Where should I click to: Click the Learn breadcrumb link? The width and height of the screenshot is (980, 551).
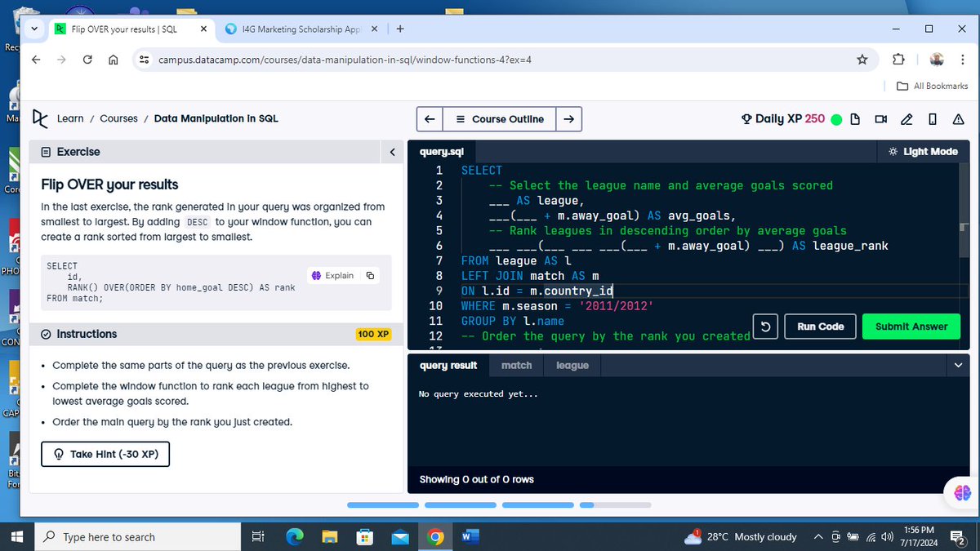70,118
